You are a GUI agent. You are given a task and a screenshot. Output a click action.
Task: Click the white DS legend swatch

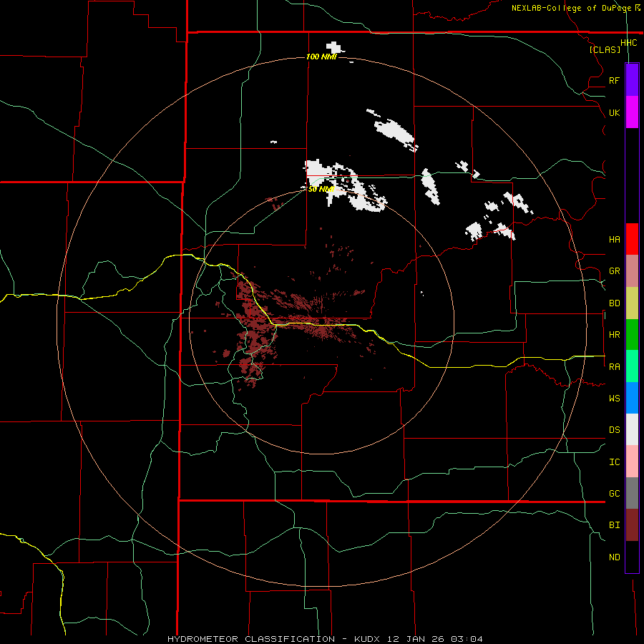tap(632, 429)
